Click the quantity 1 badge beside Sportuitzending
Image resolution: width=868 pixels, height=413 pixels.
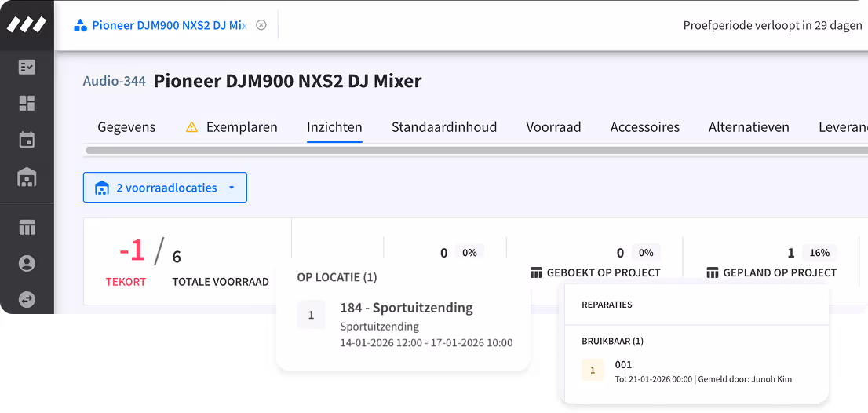coord(311,315)
